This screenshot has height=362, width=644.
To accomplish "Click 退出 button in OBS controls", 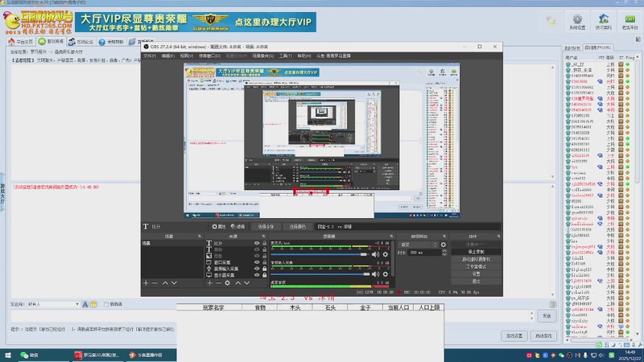I will pyautogui.click(x=476, y=281).
